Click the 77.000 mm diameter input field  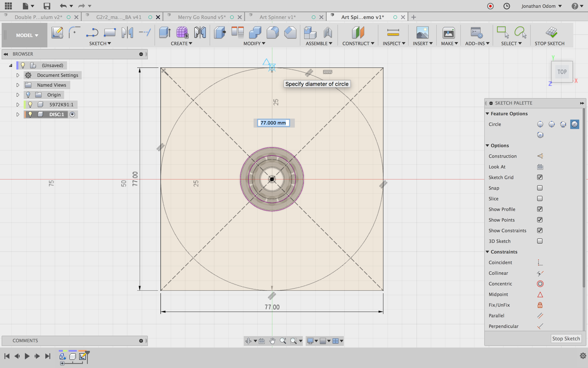click(x=273, y=123)
